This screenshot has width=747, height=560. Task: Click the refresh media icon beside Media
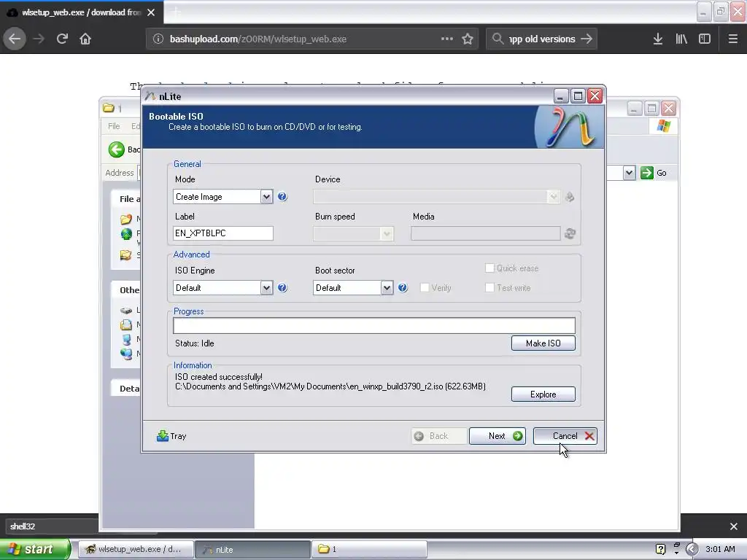click(x=570, y=233)
